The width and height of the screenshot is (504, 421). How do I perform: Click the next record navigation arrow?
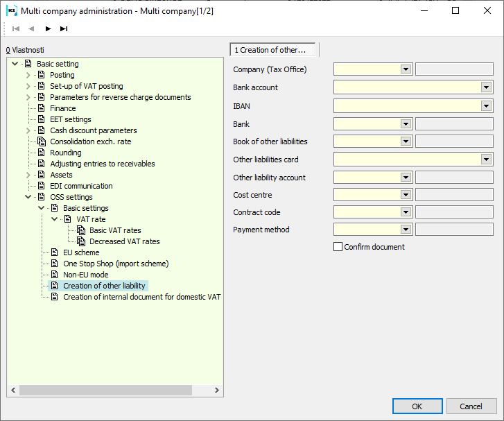[x=48, y=28]
